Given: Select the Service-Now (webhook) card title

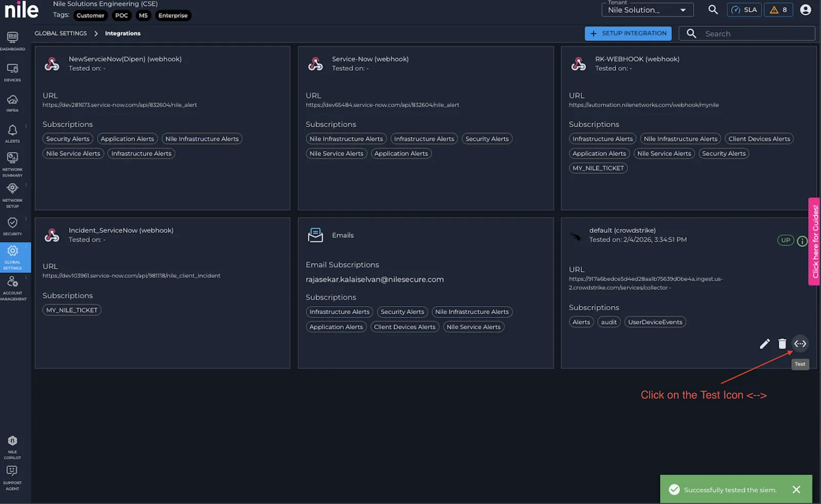Looking at the screenshot, I should point(370,59).
